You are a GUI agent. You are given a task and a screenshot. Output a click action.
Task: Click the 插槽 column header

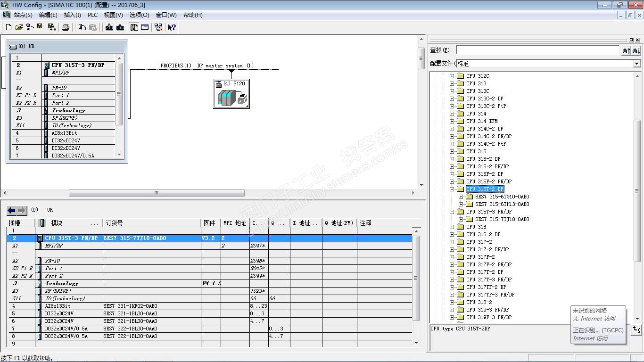(21, 223)
